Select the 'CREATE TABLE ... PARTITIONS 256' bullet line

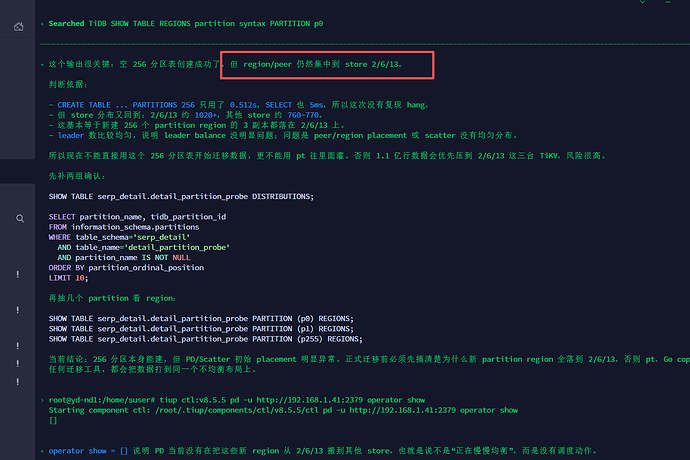coord(239,105)
